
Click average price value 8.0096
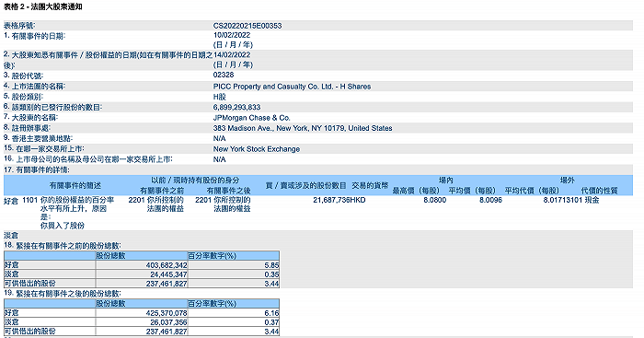pos(490,200)
